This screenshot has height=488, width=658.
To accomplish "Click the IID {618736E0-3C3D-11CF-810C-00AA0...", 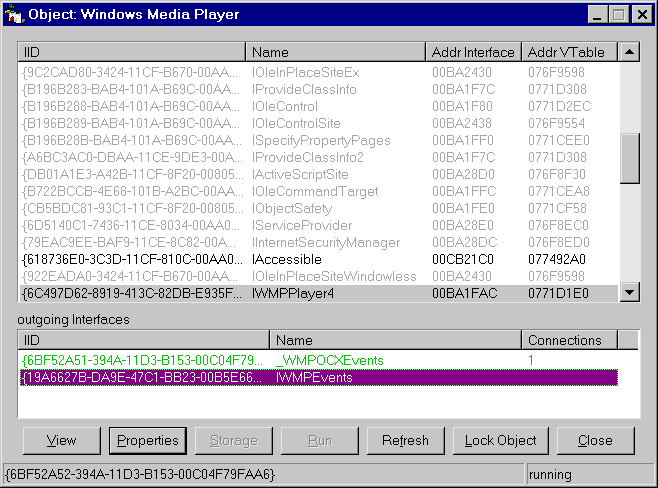I will (x=132, y=259).
